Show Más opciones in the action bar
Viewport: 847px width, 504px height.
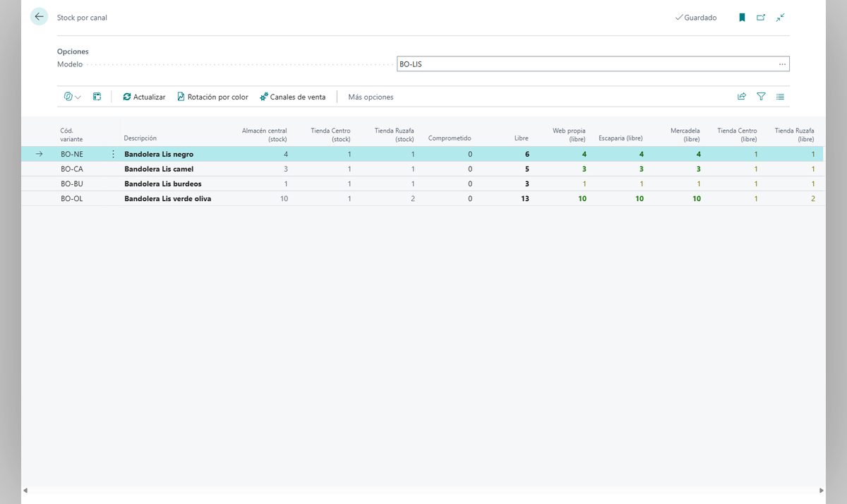[371, 97]
